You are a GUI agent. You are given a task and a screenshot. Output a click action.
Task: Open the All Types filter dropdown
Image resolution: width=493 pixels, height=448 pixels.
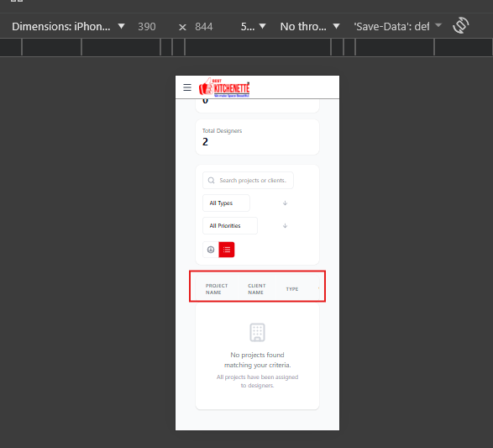point(227,203)
